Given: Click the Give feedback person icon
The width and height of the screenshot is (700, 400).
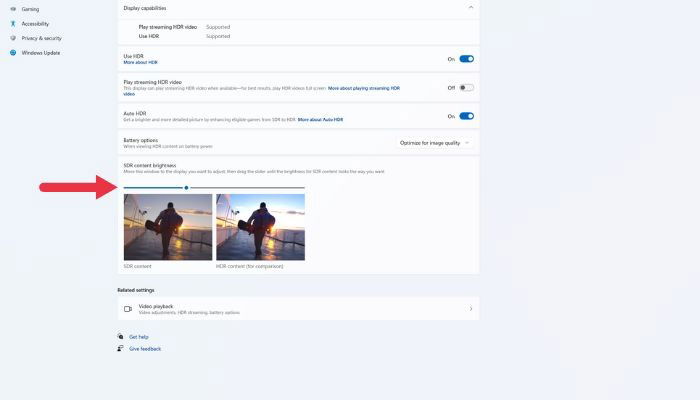Looking at the screenshot, I should [x=121, y=349].
